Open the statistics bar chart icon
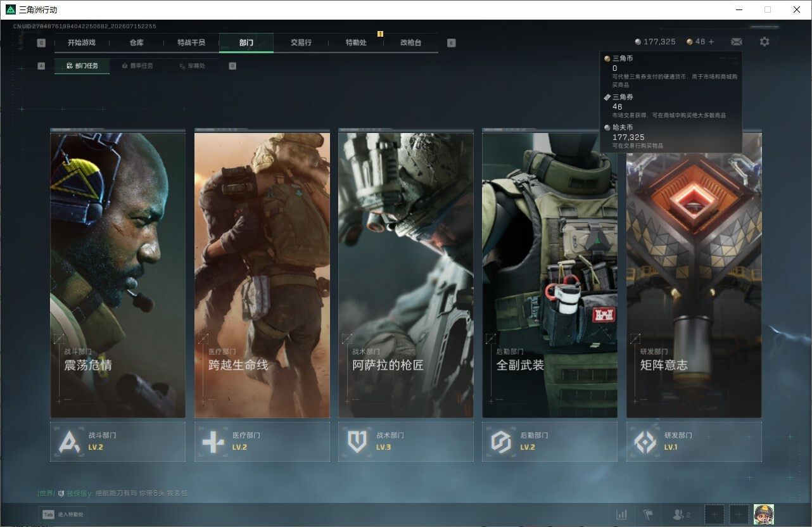Image resolution: width=812 pixels, height=527 pixels. pyautogui.click(x=622, y=514)
